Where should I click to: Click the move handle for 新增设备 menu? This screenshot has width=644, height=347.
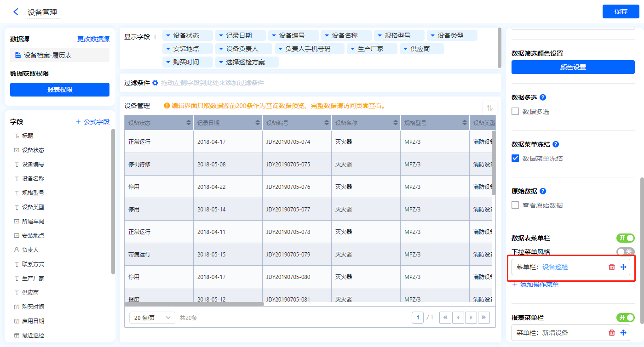pyautogui.click(x=623, y=333)
